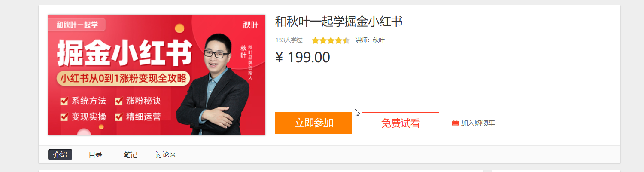Go to the 讨论区 tab
This screenshot has height=172, width=644.
tap(166, 155)
